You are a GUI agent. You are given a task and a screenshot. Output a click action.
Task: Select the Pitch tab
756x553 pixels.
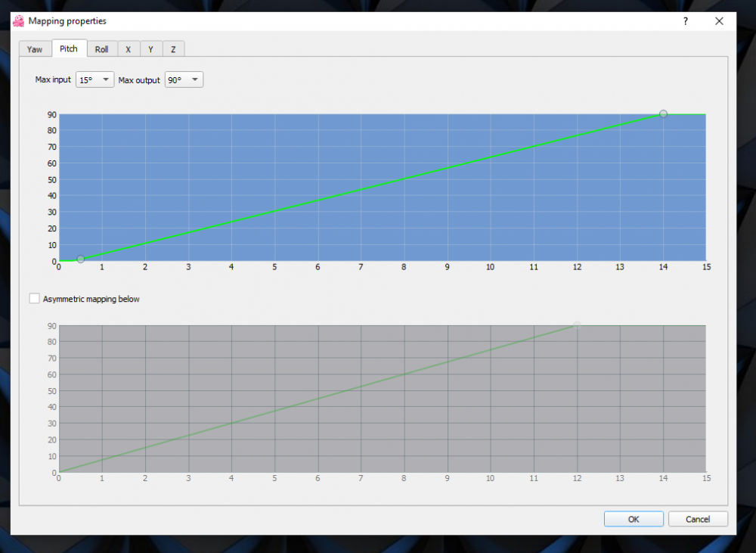click(69, 48)
